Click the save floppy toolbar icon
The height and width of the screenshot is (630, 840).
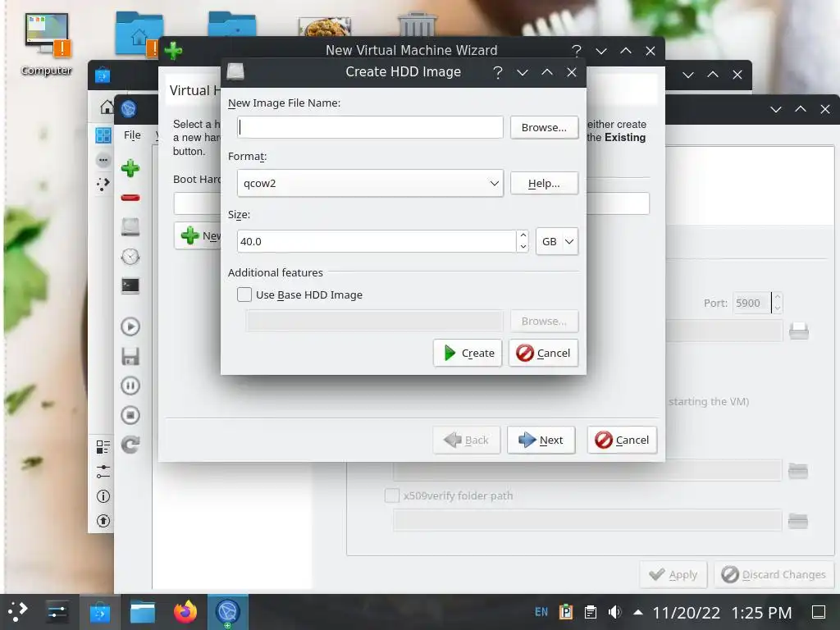click(130, 356)
